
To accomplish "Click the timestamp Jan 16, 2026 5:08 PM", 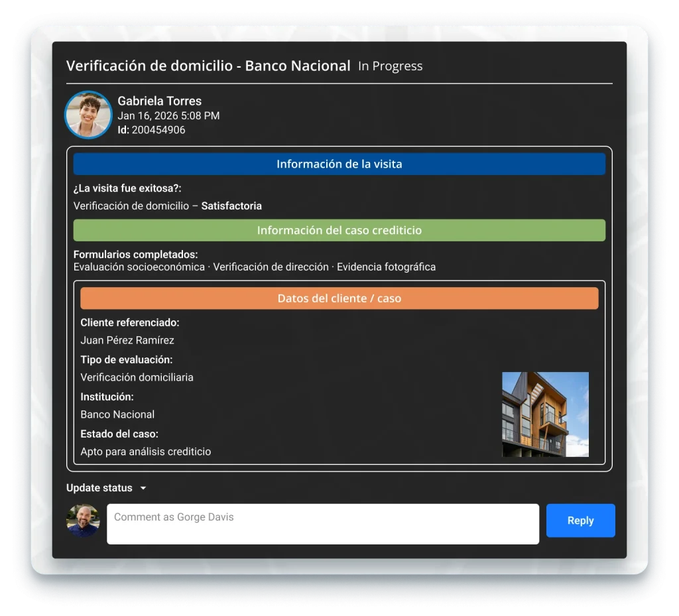I will click(x=168, y=115).
